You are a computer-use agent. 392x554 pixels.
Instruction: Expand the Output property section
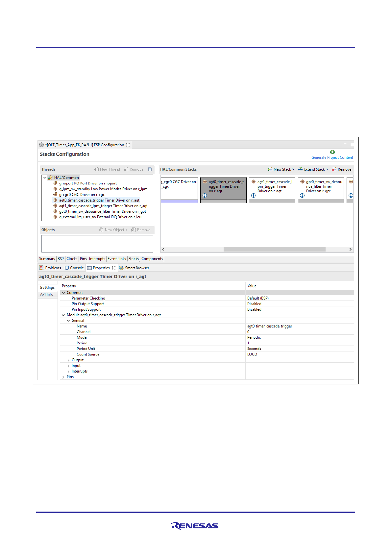[68, 360]
